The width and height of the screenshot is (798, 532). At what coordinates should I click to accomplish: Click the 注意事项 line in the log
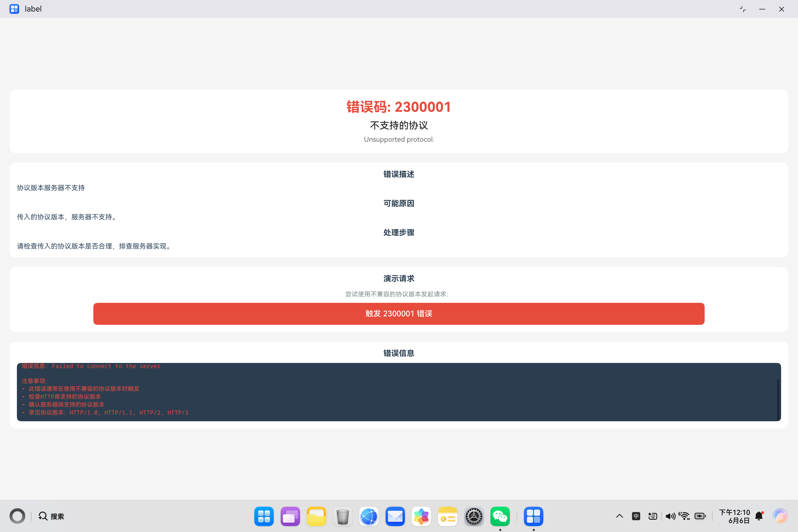coord(35,381)
